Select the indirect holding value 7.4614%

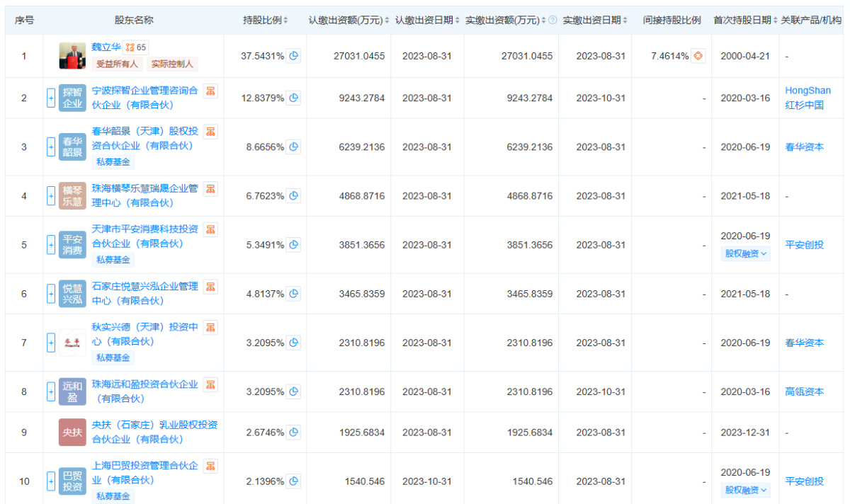[669, 56]
